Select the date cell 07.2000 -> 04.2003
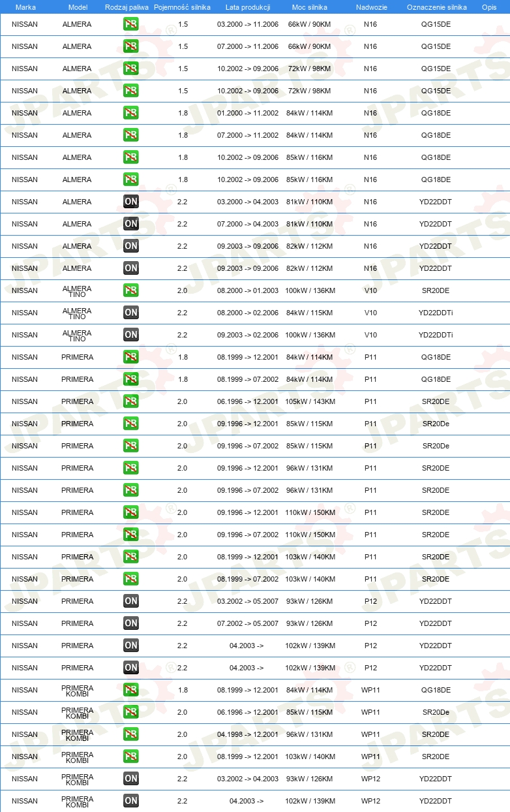510x812 pixels. tap(248, 224)
